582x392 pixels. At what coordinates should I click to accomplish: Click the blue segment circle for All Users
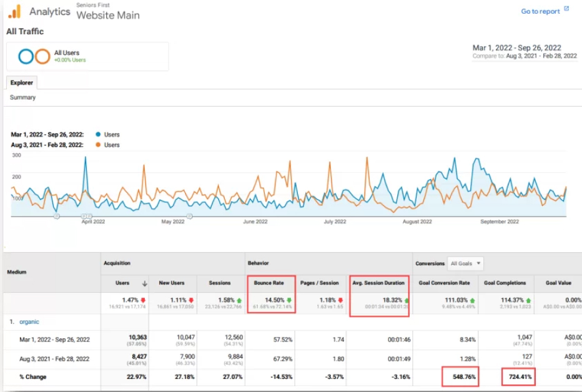click(26, 56)
